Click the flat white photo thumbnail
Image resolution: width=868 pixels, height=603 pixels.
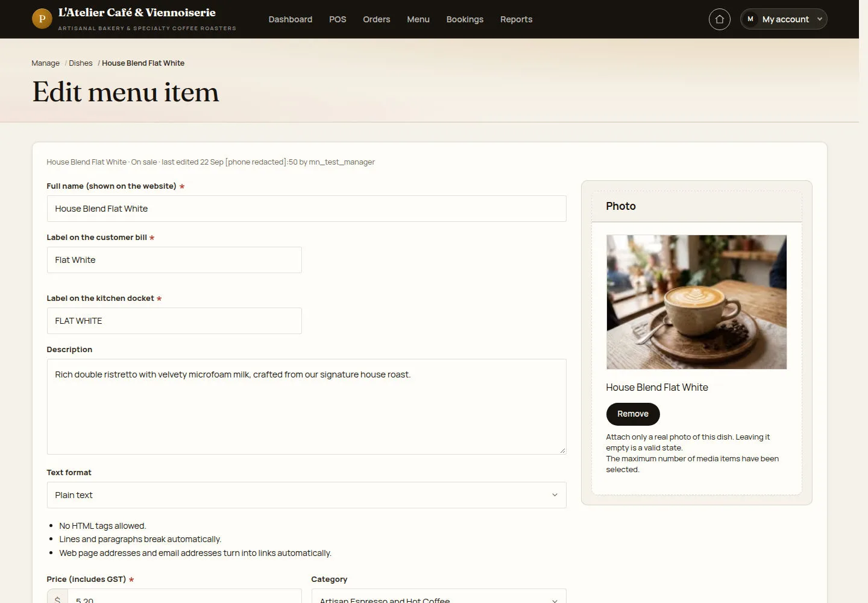pyautogui.click(x=696, y=302)
